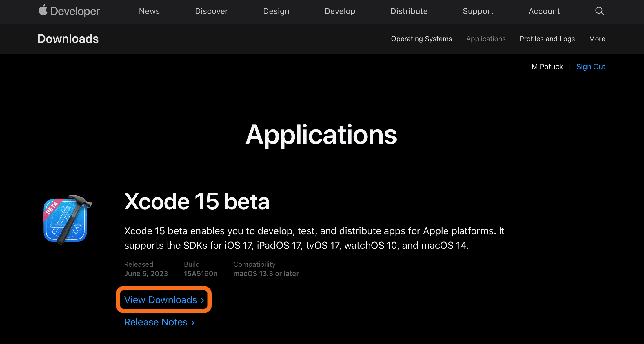Navigate to the Design section

[276, 11]
